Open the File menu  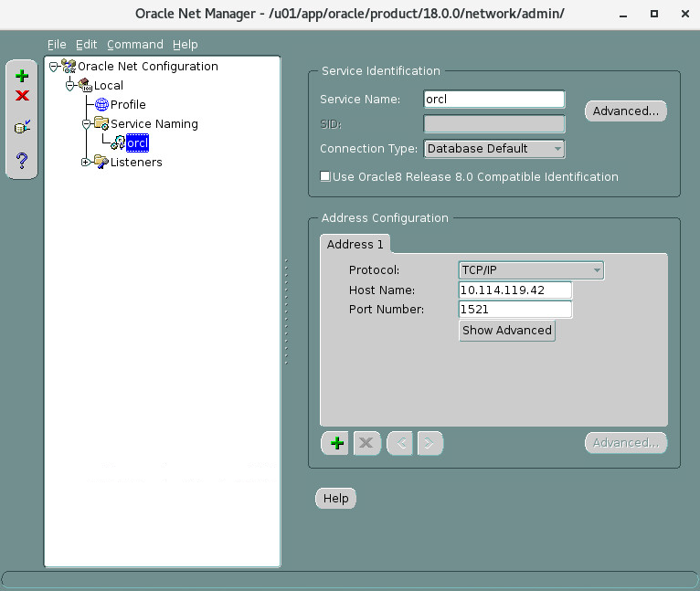57,45
